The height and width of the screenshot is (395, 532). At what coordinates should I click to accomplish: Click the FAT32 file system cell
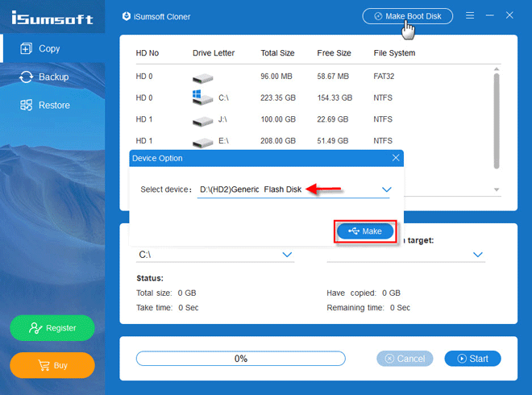(x=384, y=77)
